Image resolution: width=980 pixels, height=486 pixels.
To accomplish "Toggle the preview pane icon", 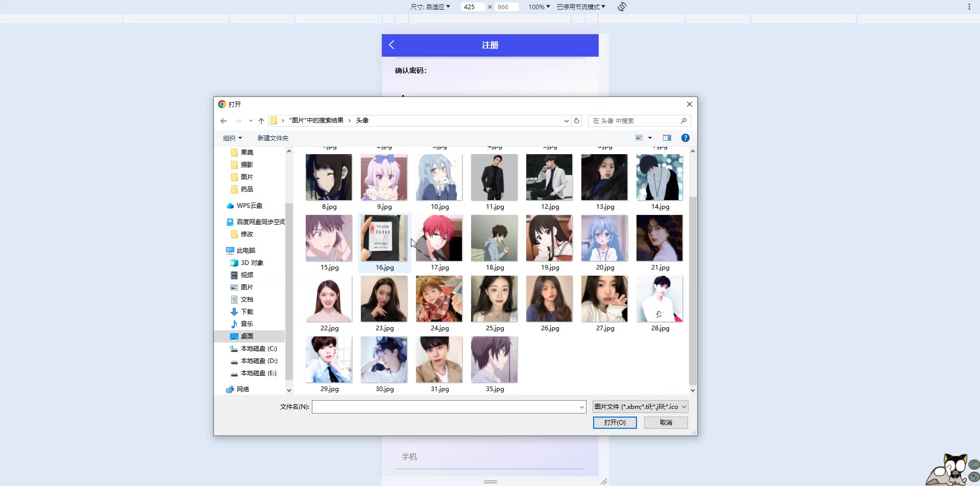I will pos(667,138).
